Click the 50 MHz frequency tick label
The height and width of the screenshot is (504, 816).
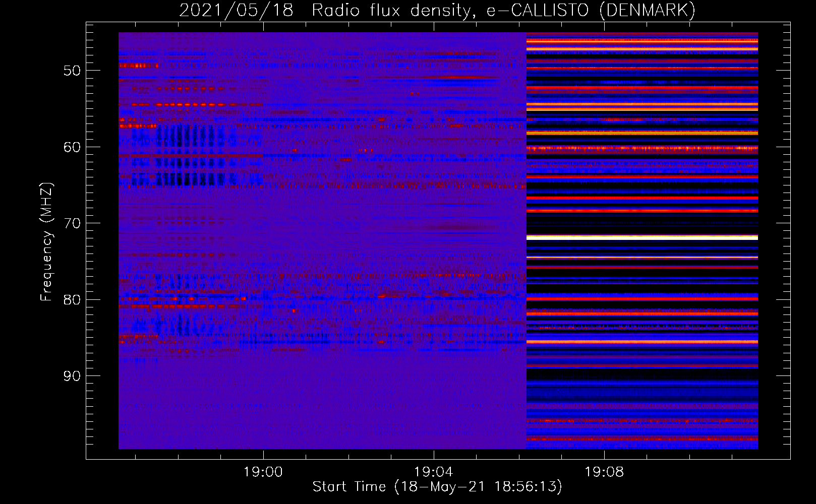pos(72,71)
